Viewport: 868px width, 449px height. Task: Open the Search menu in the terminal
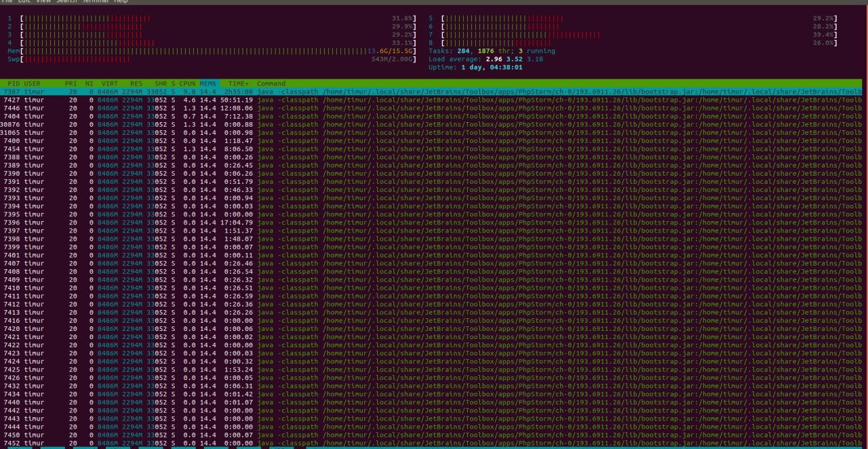tap(66, 2)
